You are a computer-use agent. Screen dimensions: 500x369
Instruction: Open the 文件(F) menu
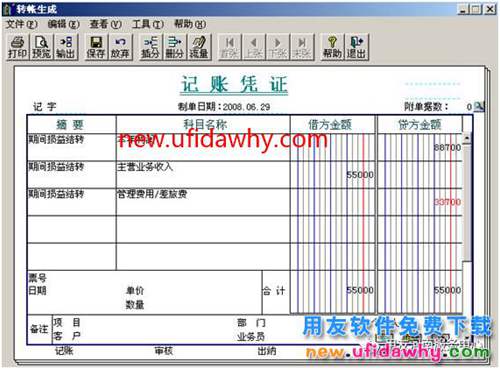pyautogui.click(x=21, y=24)
